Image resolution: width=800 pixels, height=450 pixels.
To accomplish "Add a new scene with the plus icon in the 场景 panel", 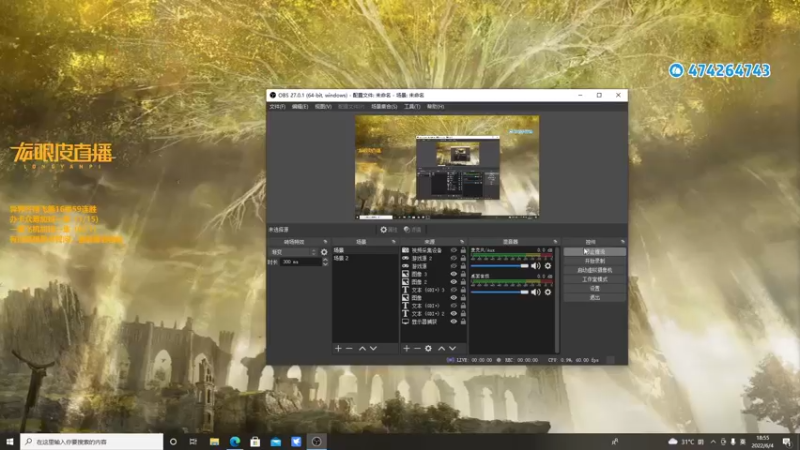I will pos(338,348).
